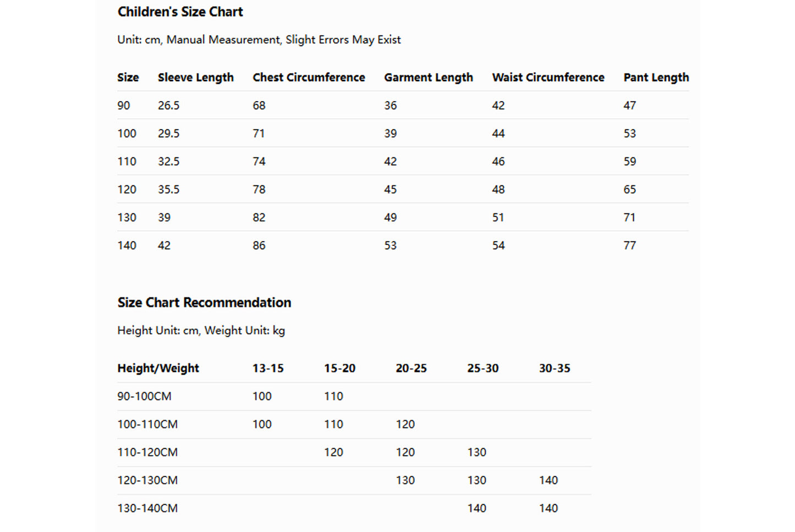795x532 pixels.
Task: Click the Height Unit and Weight Unit note
Action: 201,331
